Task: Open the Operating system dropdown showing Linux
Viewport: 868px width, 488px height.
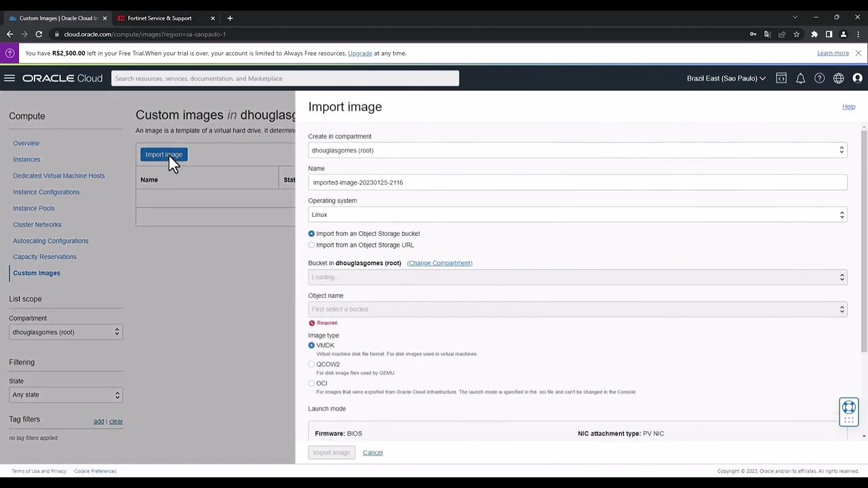Action: (x=578, y=215)
